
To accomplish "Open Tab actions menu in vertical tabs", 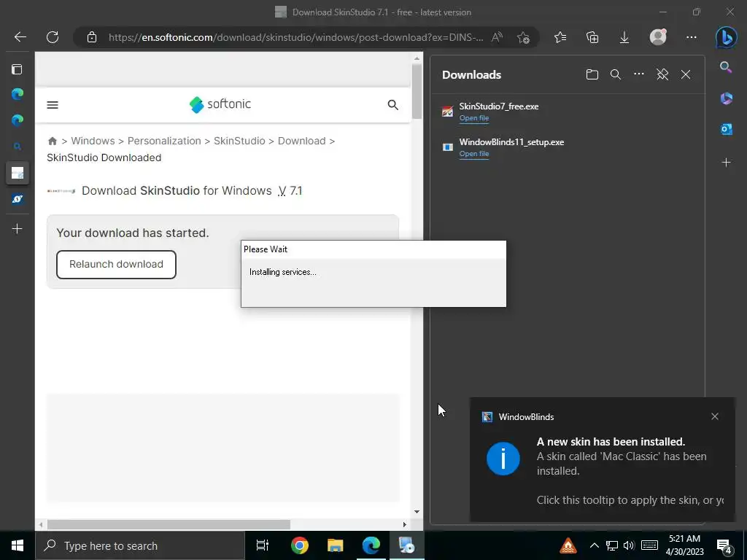I will point(18,69).
